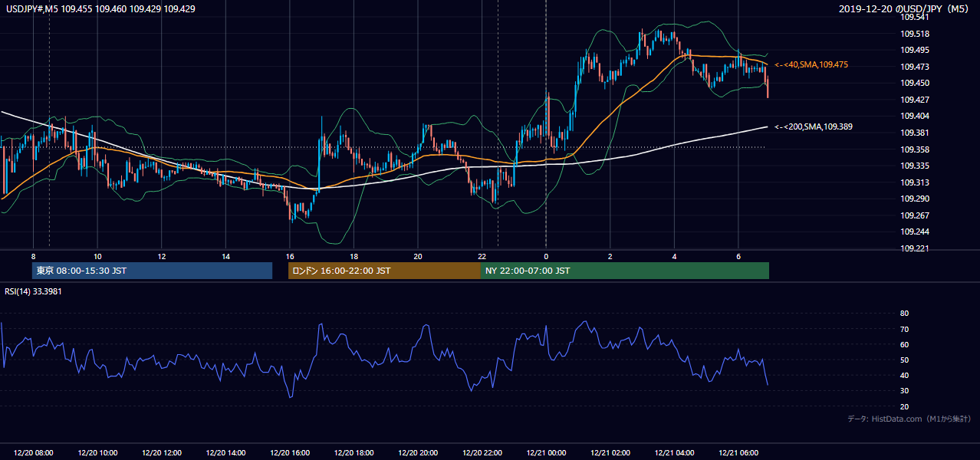Click price axis value 109.518

[x=914, y=34]
